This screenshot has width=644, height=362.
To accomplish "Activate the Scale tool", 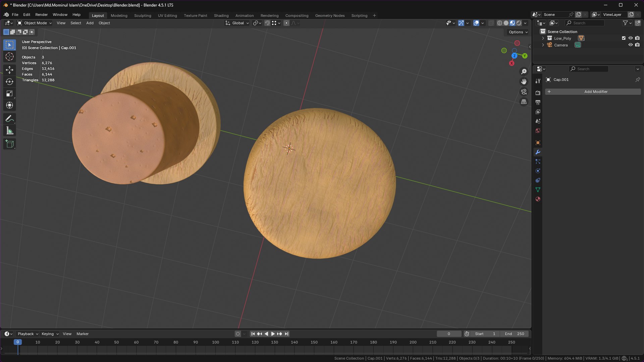I will 9,94.
